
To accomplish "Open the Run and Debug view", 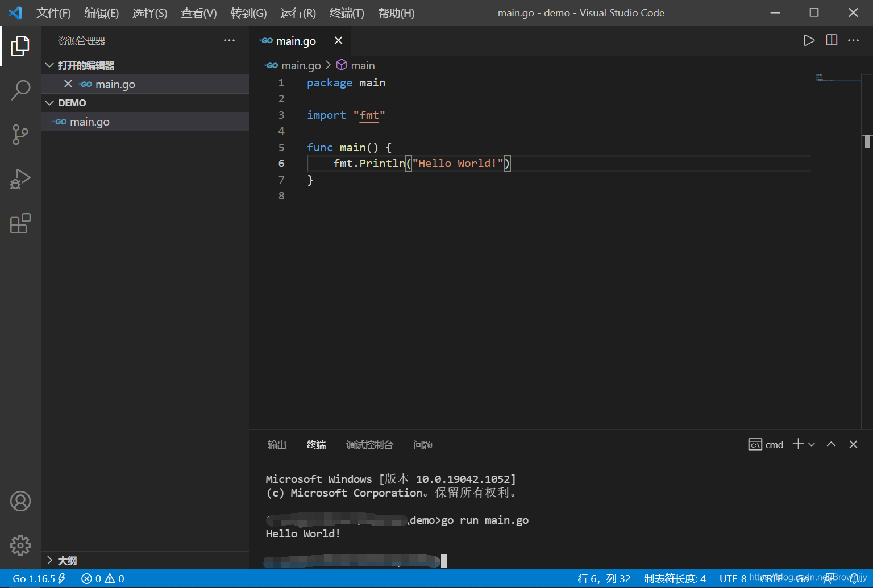I will coord(20,179).
